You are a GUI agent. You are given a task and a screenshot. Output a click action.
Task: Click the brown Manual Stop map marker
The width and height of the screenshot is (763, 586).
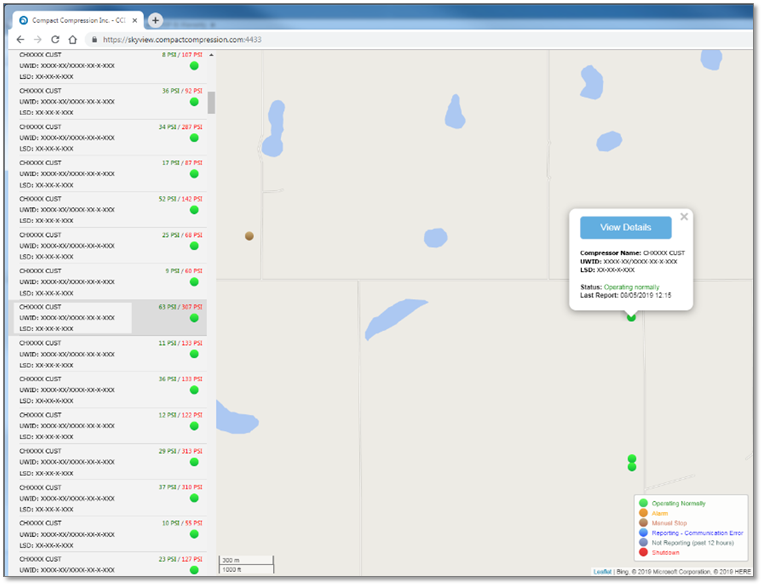[249, 236]
